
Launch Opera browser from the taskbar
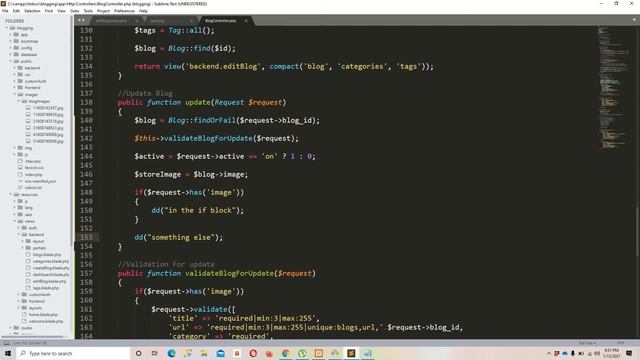(253, 353)
